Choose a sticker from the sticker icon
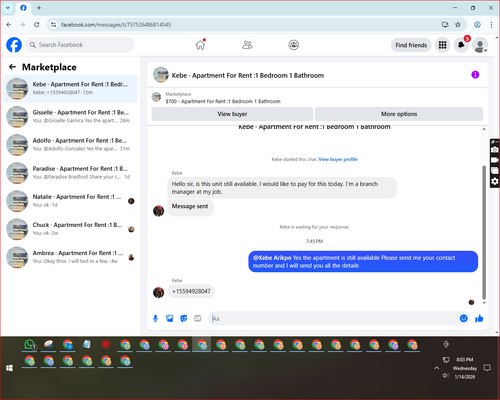 click(x=184, y=319)
